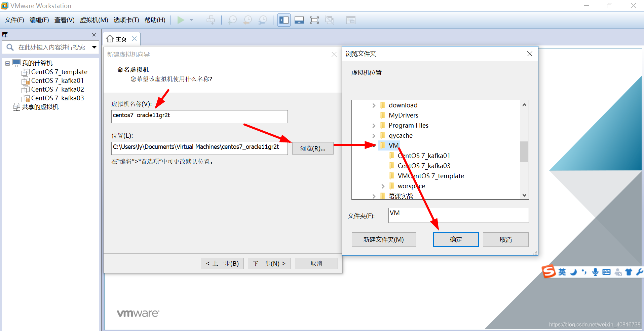Open the 选项卡(T) menu
644x331 pixels.
[x=126, y=20]
